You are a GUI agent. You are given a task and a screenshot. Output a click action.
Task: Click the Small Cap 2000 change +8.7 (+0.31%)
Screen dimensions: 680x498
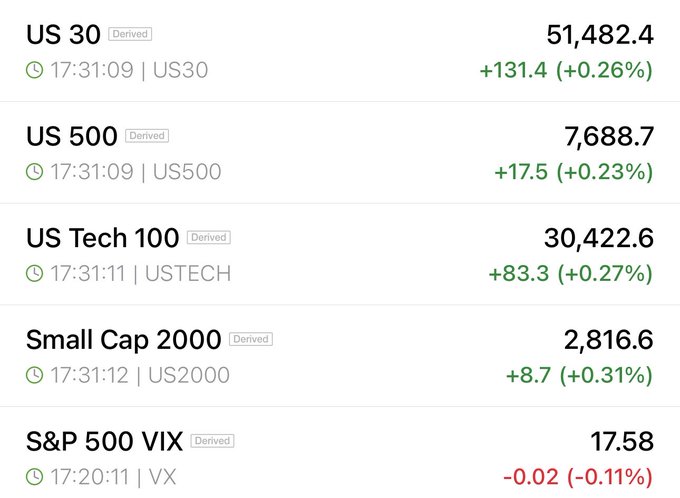[x=579, y=375]
